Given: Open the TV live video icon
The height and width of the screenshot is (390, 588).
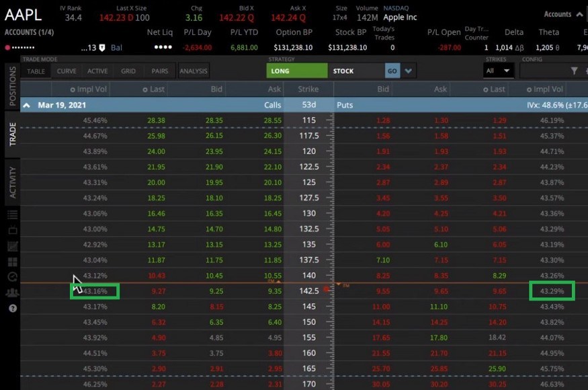Looking at the screenshot, I should (12, 230).
